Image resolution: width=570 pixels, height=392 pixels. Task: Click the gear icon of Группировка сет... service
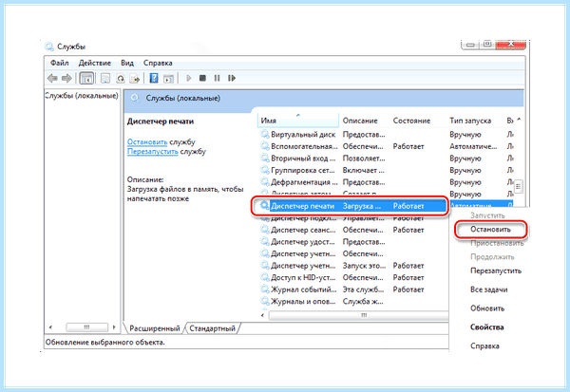click(x=265, y=170)
